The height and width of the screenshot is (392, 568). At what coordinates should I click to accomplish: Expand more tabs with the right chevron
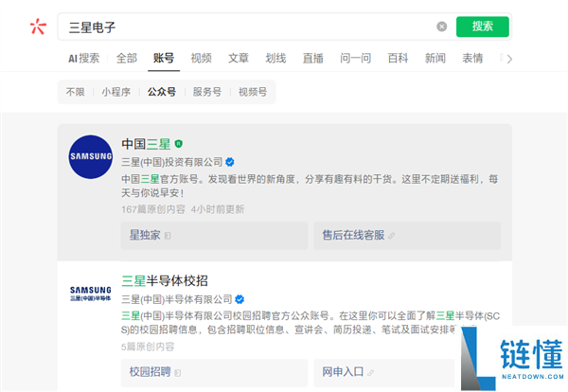(509, 59)
